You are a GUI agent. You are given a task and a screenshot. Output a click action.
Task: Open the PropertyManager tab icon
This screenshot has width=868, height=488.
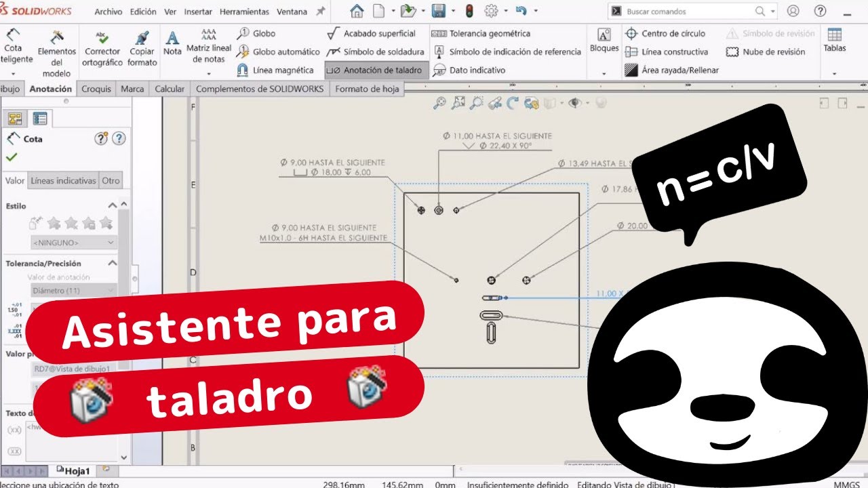pos(40,119)
